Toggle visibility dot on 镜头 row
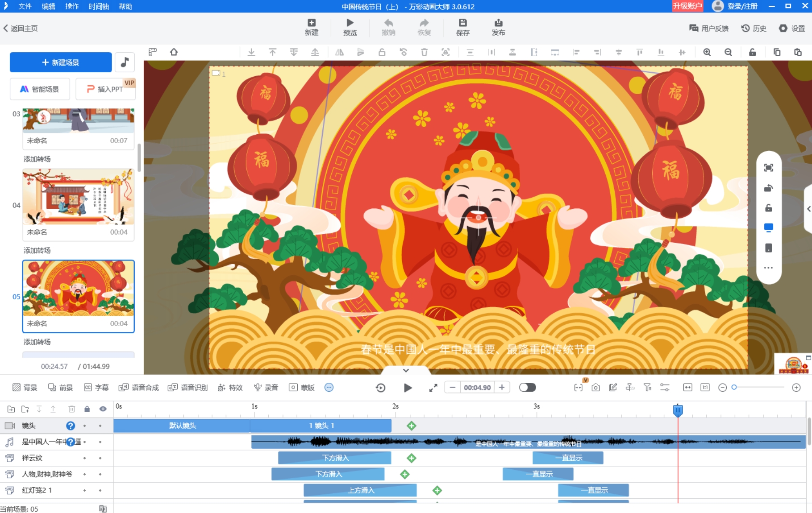This screenshot has height=513, width=812. click(x=100, y=426)
